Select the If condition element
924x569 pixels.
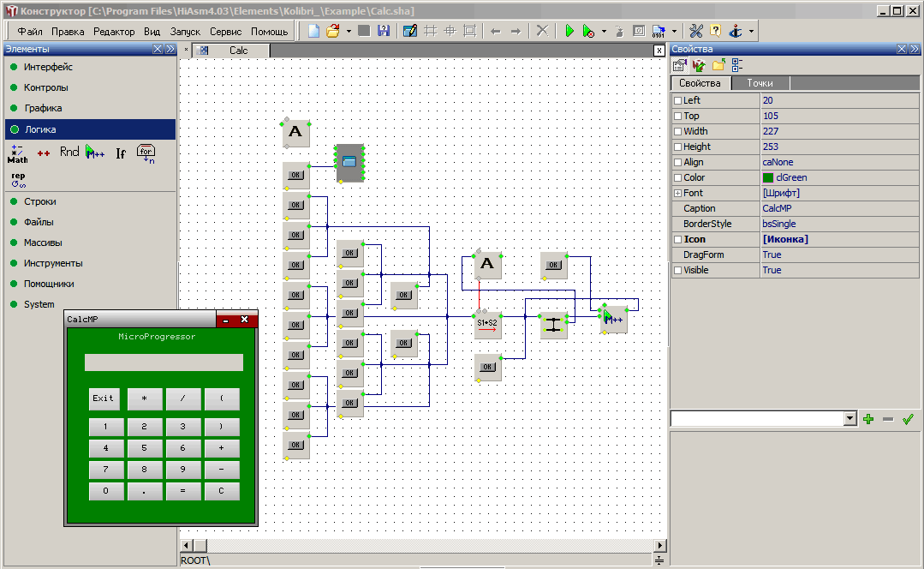click(121, 153)
